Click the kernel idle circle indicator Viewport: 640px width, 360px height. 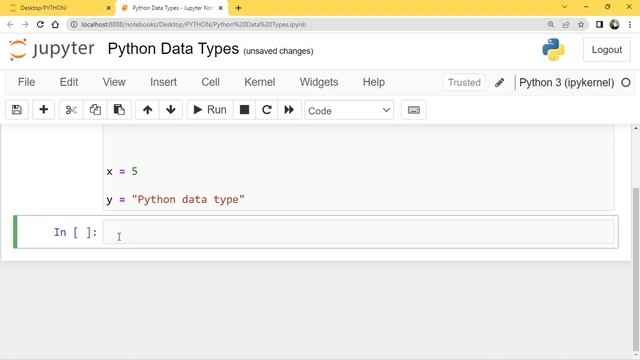coord(626,82)
